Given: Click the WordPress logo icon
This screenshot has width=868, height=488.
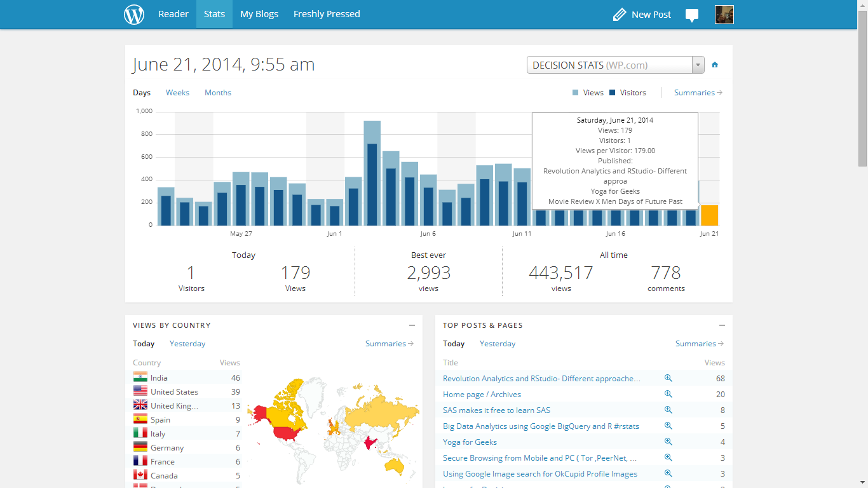Looking at the screenshot, I should coord(134,14).
